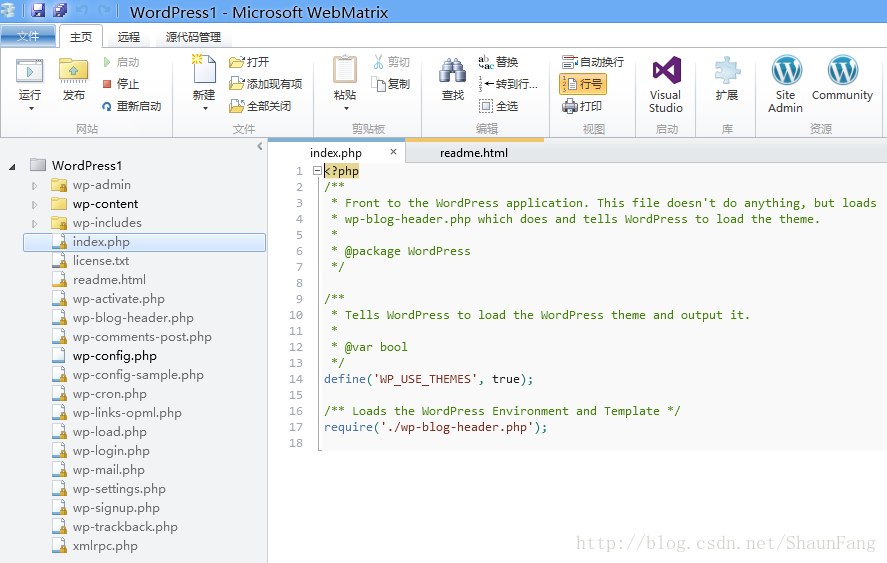Launch Visual Studio from the ribbon
Image resolution: width=887 pixels, height=563 pixels.
click(x=666, y=84)
